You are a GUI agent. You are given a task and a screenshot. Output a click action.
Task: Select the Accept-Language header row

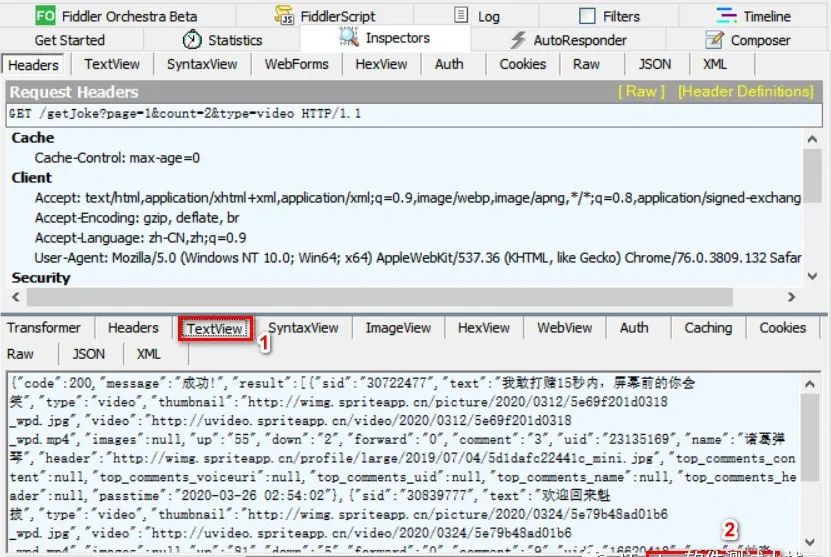tap(140, 238)
